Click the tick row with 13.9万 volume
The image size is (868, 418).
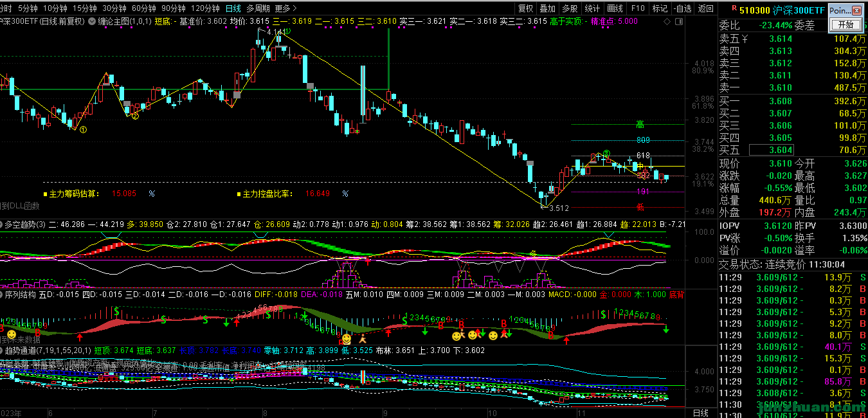tap(793, 277)
